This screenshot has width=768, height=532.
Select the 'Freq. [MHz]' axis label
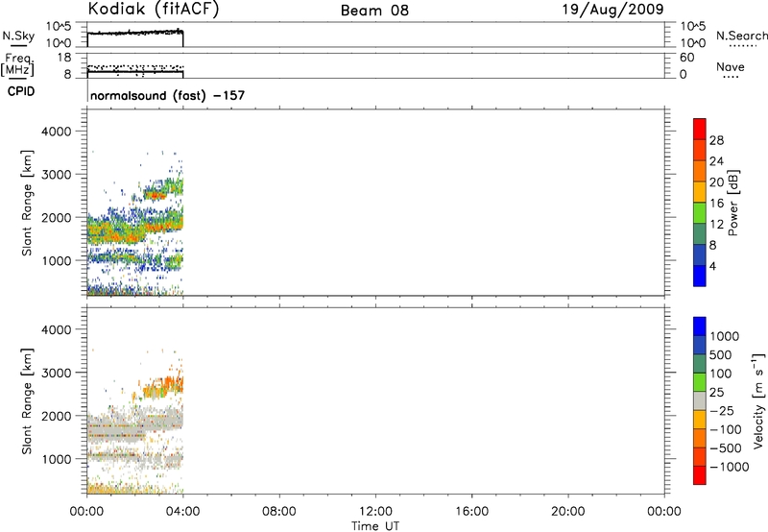(18, 64)
